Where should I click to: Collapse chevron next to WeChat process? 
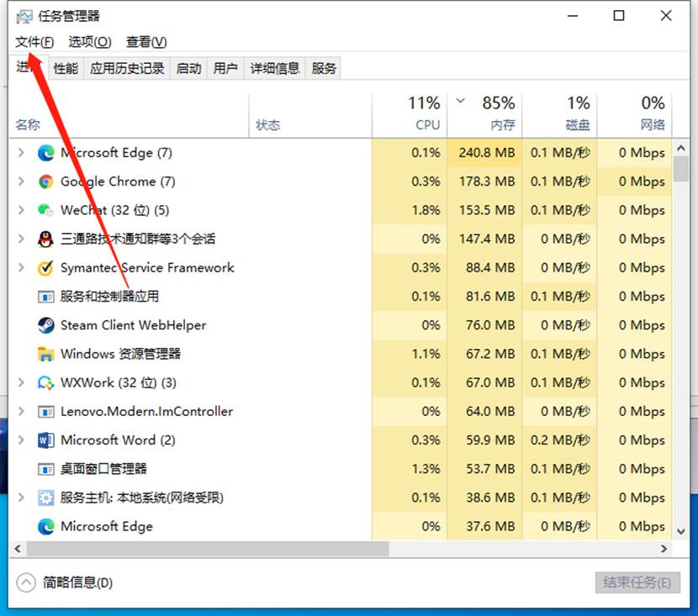point(19,210)
